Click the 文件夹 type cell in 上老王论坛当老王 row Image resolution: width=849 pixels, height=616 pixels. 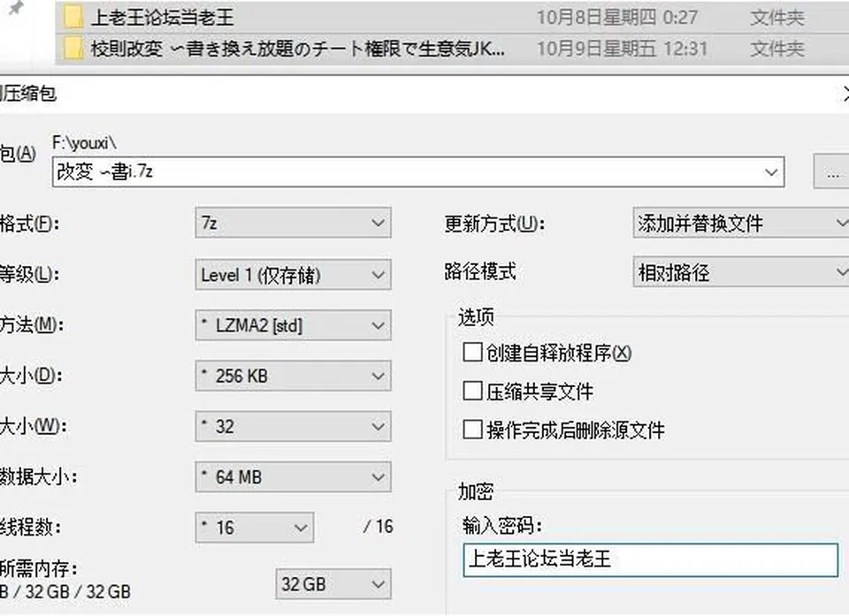click(x=777, y=18)
